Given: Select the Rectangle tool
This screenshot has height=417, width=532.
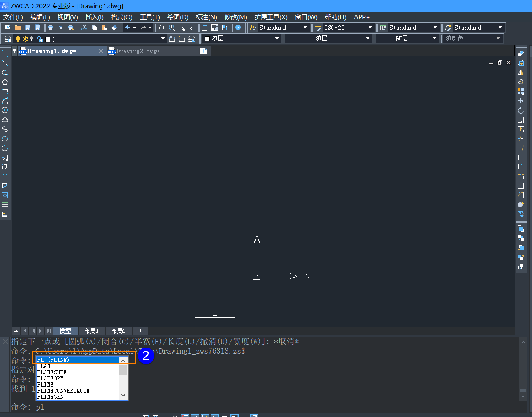Looking at the screenshot, I should pyautogui.click(x=5, y=91).
